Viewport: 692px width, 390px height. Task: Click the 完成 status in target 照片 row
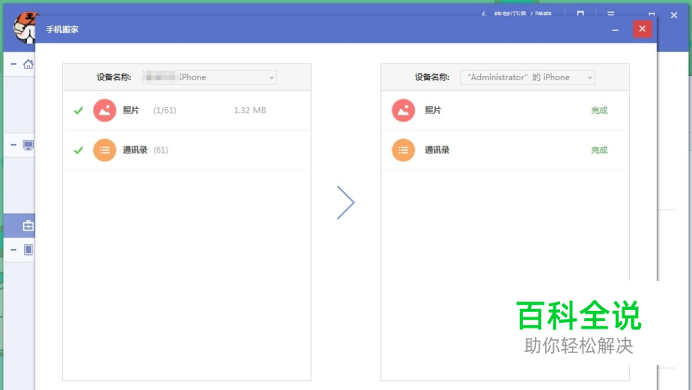(599, 110)
